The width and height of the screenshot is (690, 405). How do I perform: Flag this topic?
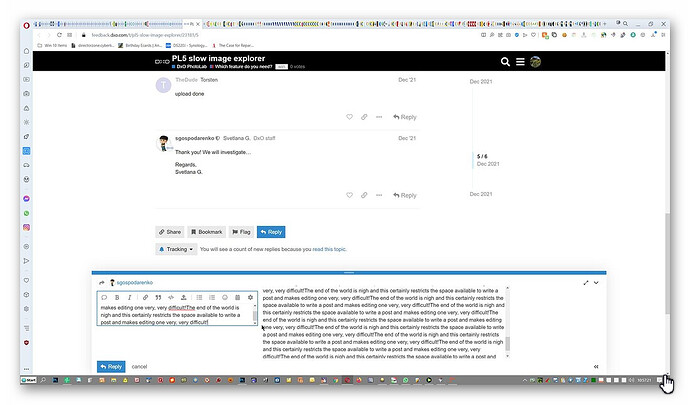pyautogui.click(x=241, y=232)
